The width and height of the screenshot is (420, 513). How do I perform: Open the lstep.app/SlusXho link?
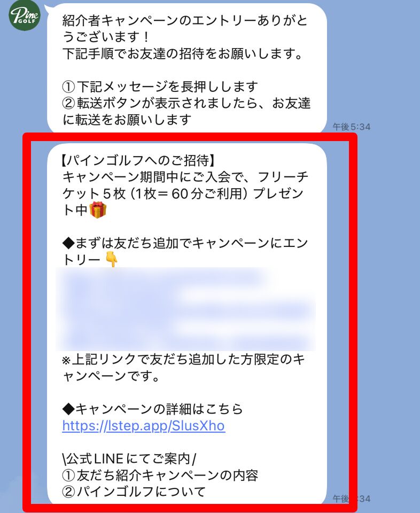(x=143, y=426)
